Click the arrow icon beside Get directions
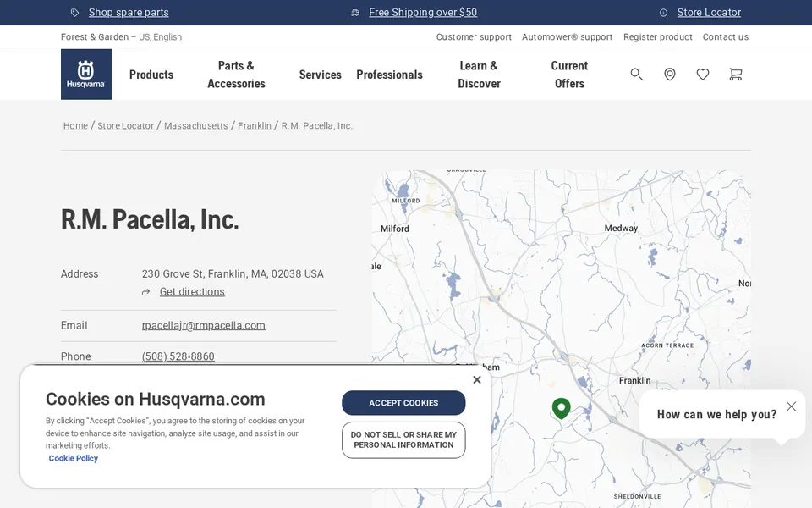 pyautogui.click(x=146, y=292)
